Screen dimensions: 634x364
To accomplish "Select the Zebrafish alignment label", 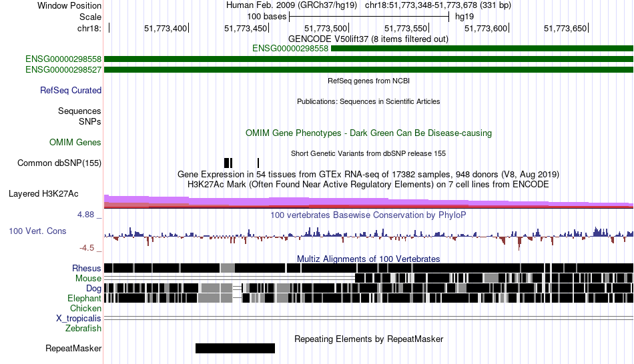I will 83,328.
